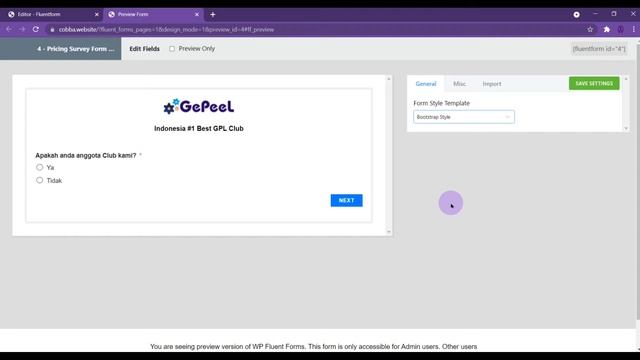Viewport: 640px width, 360px height.
Task: Click the recording indicator icon in the title bar
Action: 576,14
